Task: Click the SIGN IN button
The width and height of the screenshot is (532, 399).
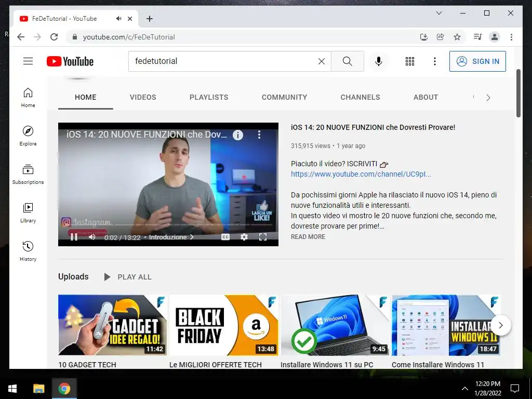Action: pyautogui.click(x=477, y=61)
